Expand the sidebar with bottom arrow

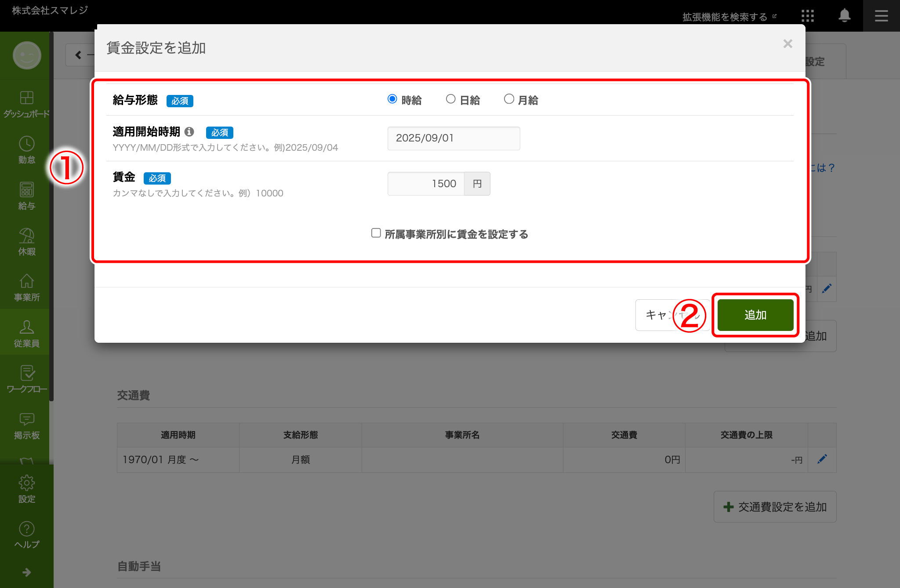[x=26, y=572]
